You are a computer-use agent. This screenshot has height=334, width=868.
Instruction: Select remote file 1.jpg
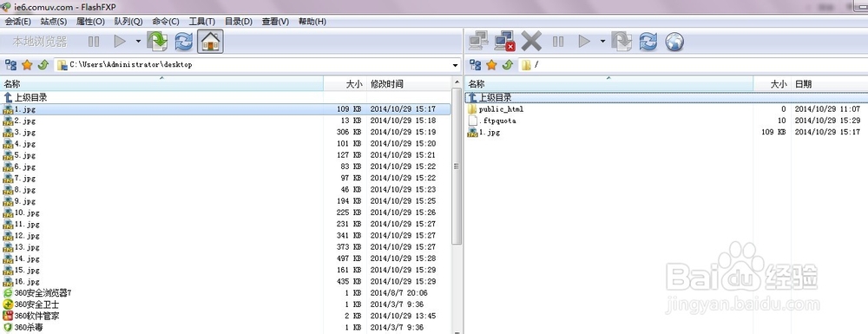[667, 132]
